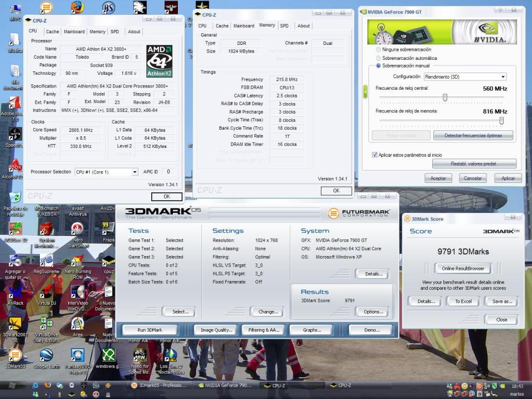
Task: Click Save as... in the 3DMark Score window
Action: pyautogui.click(x=502, y=301)
